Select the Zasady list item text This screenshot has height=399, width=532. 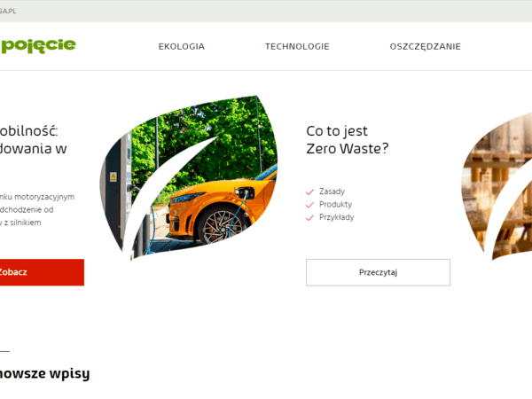point(332,192)
